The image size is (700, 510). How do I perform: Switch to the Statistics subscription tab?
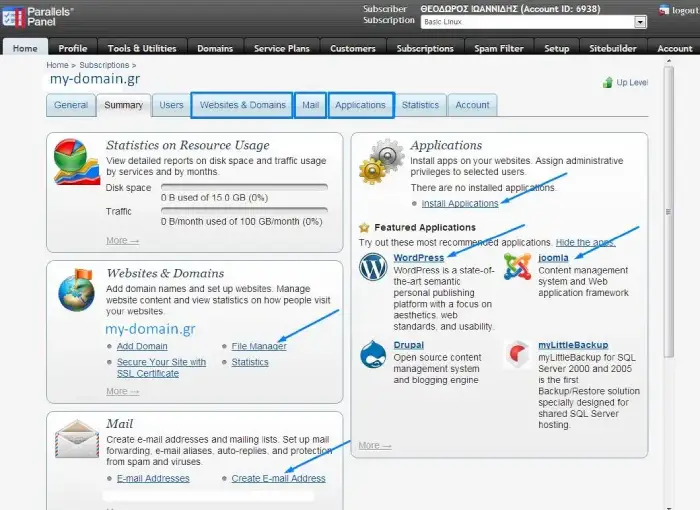click(x=420, y=105)
